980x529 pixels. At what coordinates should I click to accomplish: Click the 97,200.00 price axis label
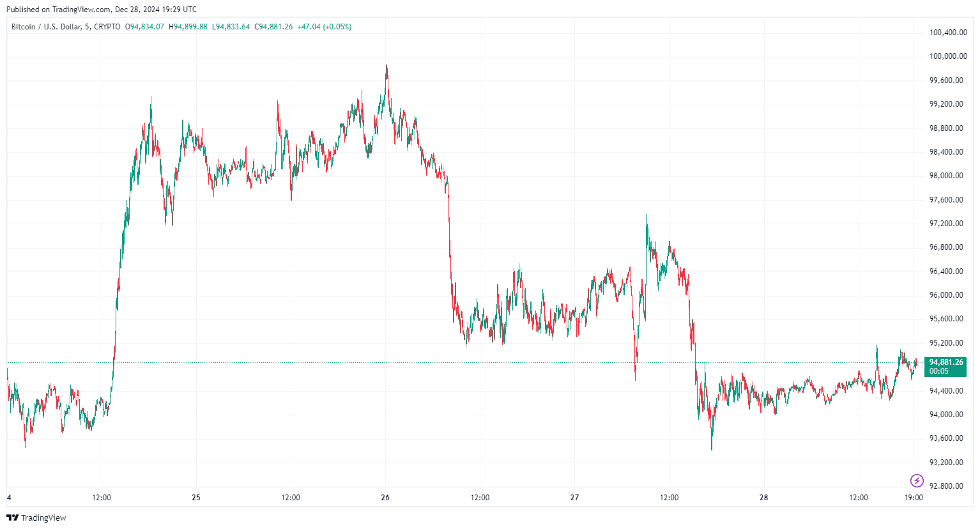pos(946,224)
